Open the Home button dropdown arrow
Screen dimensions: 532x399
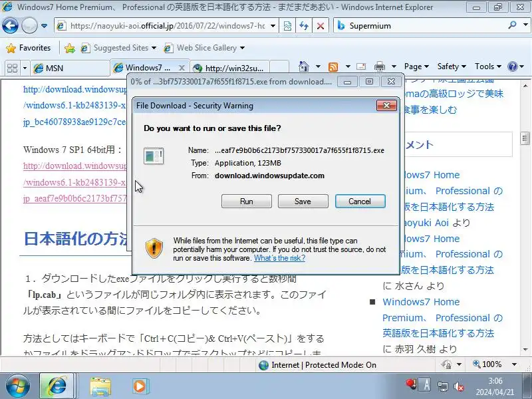pos(319,66)
